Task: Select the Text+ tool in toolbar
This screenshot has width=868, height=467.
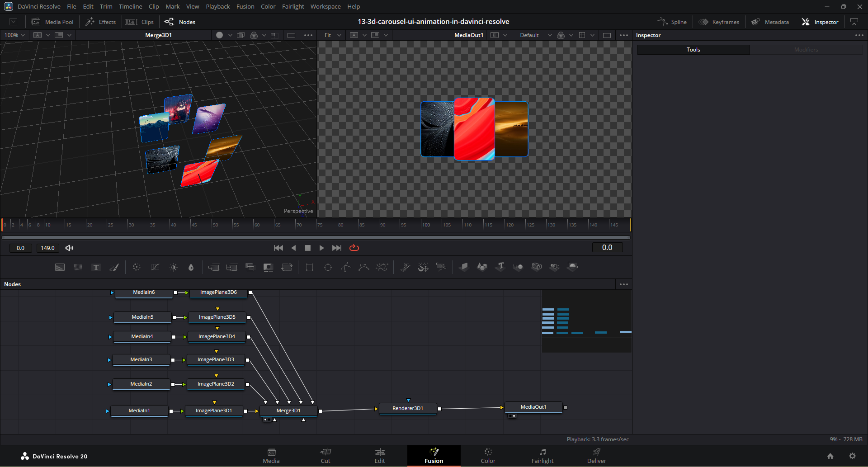Action: tap(96, 267)
